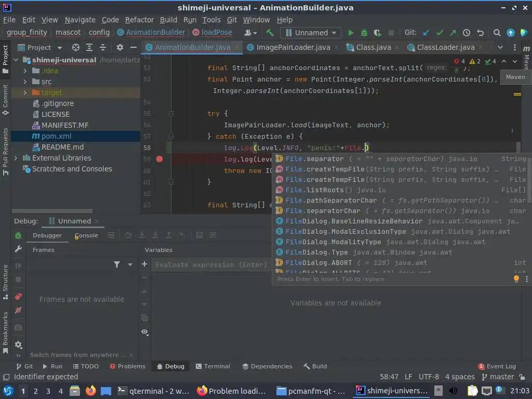The height and width of the screenshot is (399, 532).
Task: Toggle the Commit tool window side tab
Action: (5, 100)
